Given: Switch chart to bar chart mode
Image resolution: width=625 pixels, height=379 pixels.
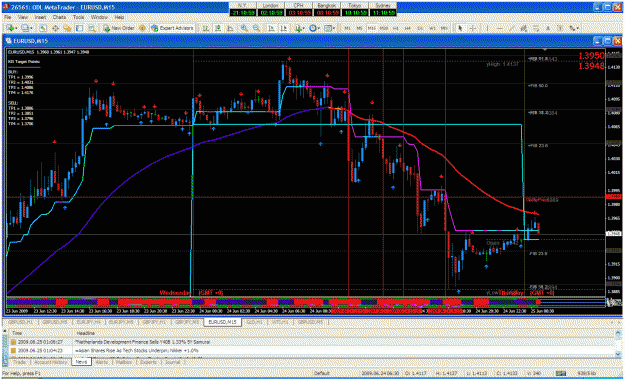Looking at the screenshot, I should tap(206, 28).
